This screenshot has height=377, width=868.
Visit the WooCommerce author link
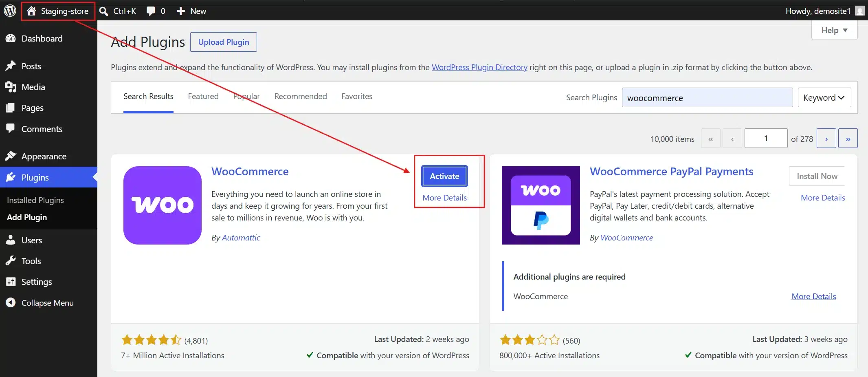(626, 238)
